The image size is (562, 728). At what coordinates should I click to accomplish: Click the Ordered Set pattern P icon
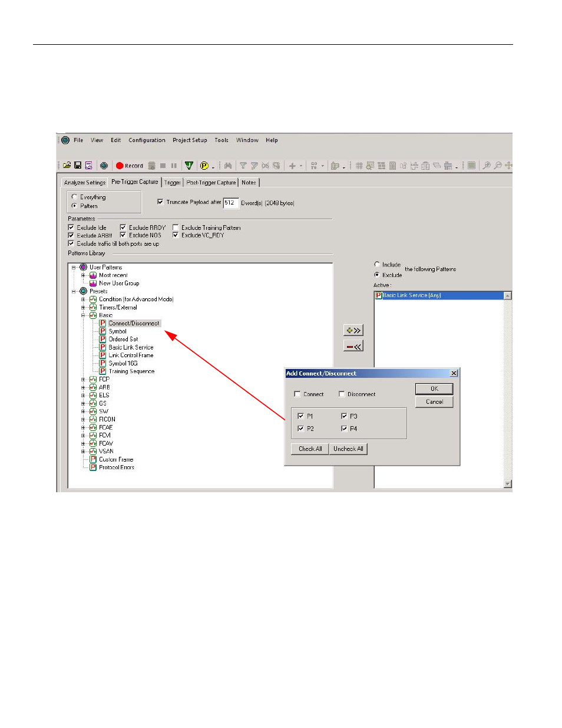[x=103, y=339]
